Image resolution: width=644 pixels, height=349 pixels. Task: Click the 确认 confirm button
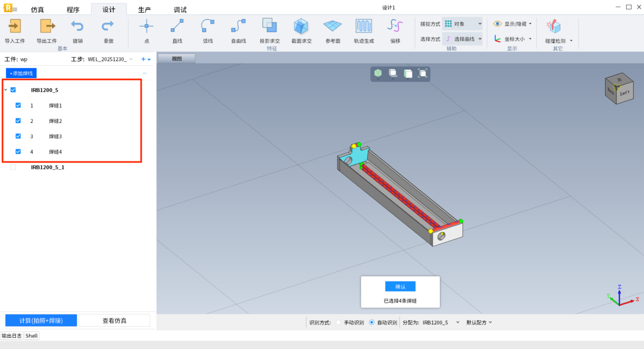(400, 287)
